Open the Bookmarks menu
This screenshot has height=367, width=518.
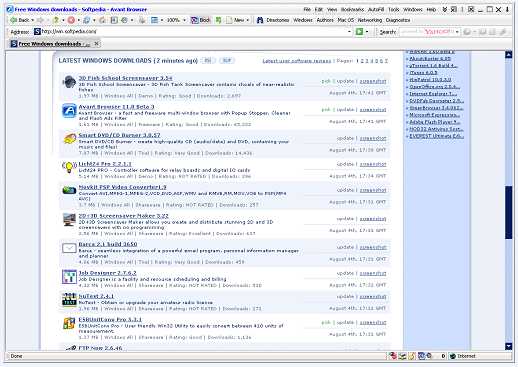tap(352, 10)
